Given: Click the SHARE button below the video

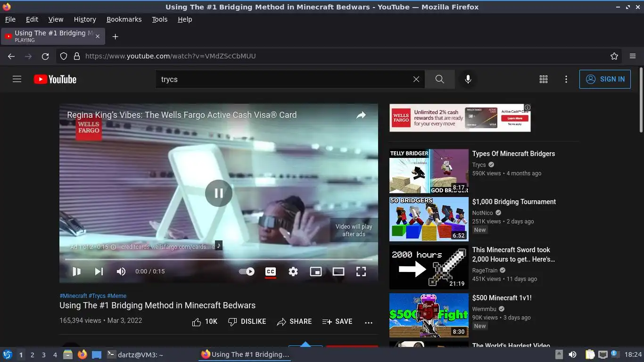Looking at the screenshot, I should [294, 321].
